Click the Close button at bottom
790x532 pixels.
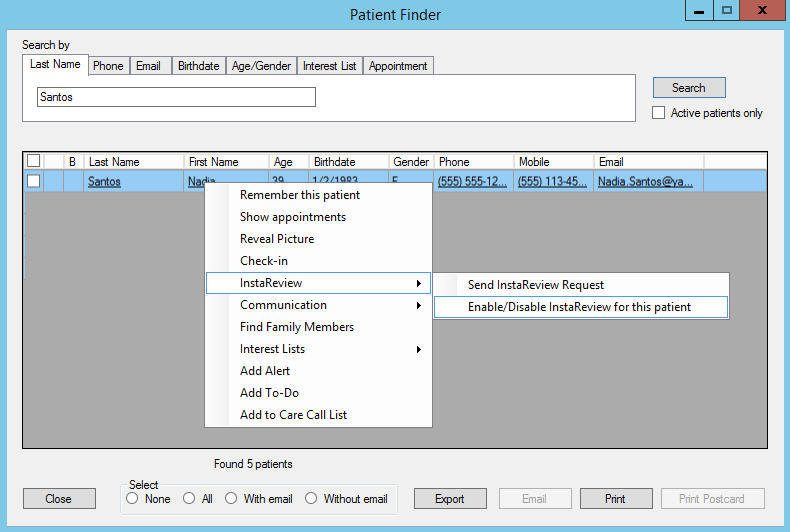(x=59, y=498)
